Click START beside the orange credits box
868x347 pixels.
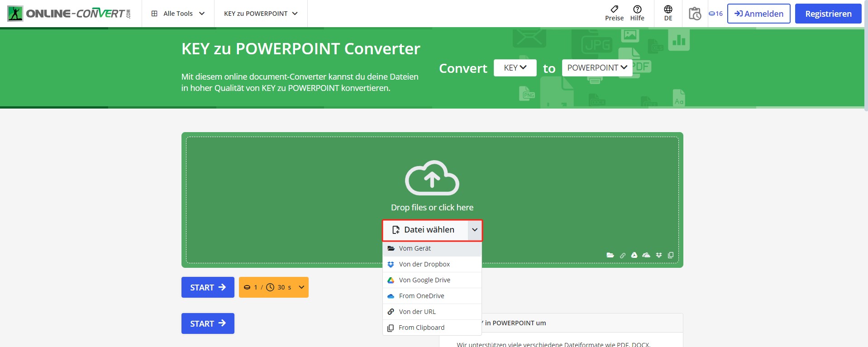[x=208, y=287]
